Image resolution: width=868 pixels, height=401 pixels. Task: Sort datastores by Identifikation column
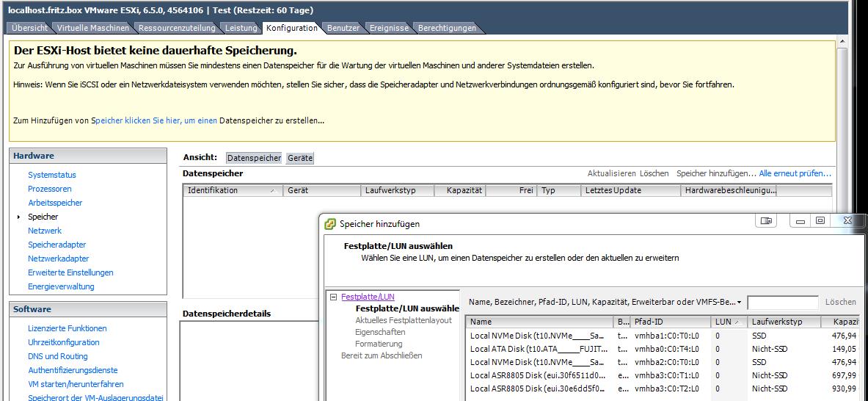(x=233, y=190)
